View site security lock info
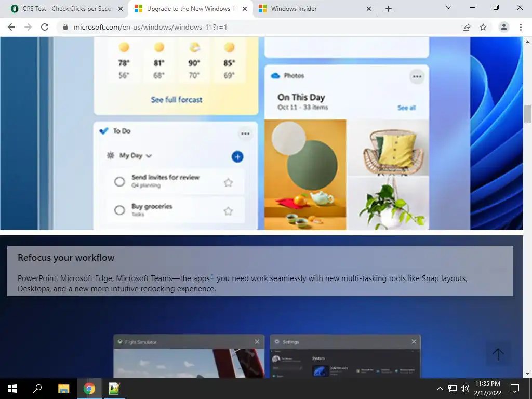The height and width of the screenshot is (399, 532). pyautogui.click(x=65, y=27)
